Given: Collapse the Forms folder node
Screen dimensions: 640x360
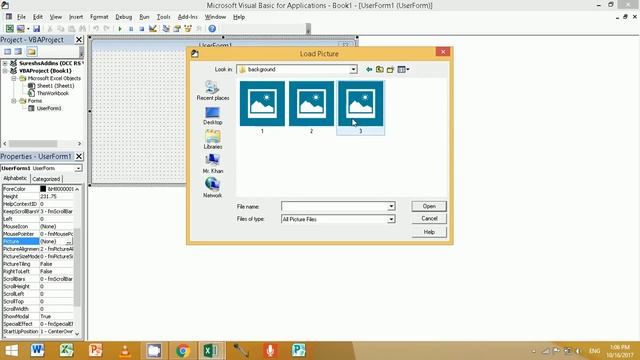Looking at the screenshot, I should coord(13,100).
